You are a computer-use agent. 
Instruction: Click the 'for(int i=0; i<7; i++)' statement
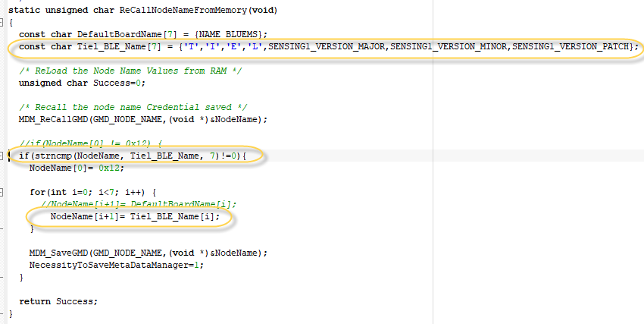pyautogui.click(x=92, y=193)
